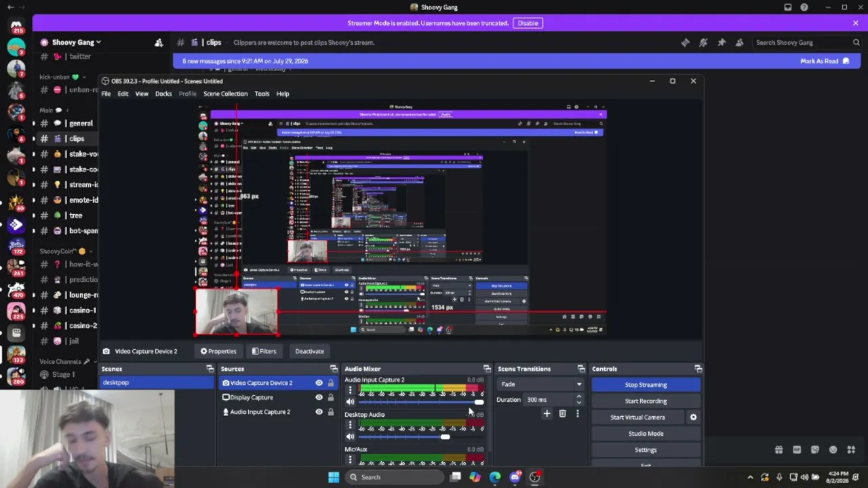Expand the Voice Channels category
This screenshot has width=868, height=488.
pyautogui.click(x=65, y=362)
